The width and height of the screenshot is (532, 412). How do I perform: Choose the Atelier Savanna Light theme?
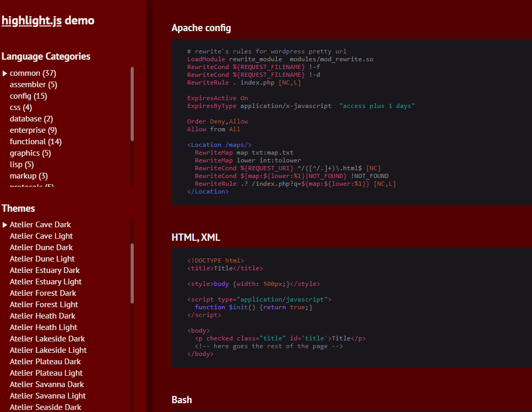48,396
